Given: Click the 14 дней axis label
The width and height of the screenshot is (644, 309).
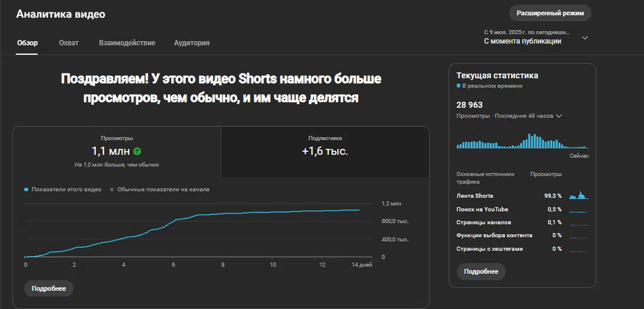Looking at the screenshot, I should click(x=361, y=265).
